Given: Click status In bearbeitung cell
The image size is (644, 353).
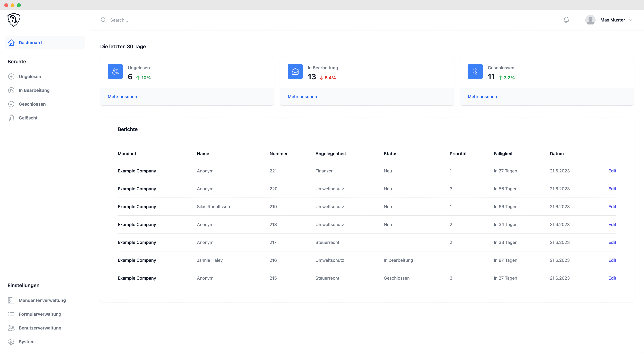Looking at the screenshot, I should coord(398,260).
